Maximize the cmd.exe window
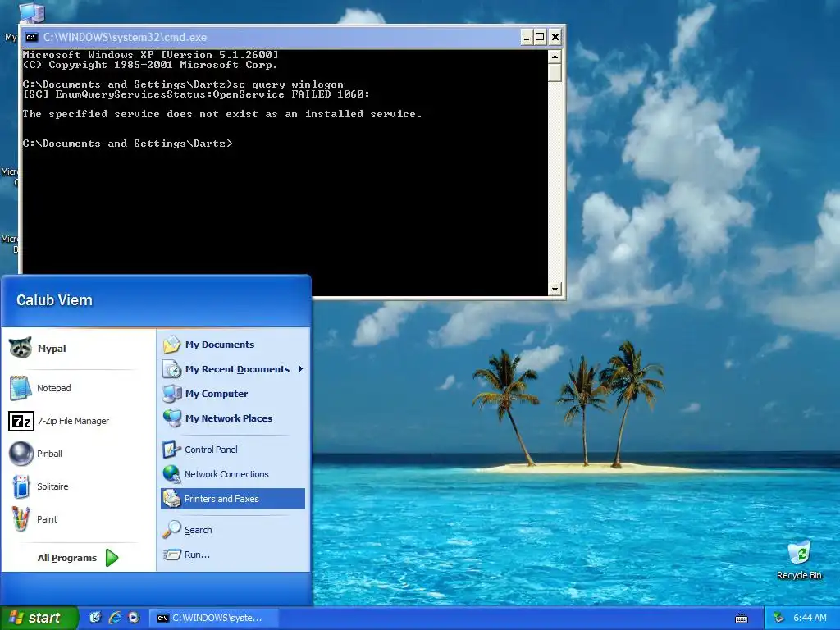 (540, 37)
